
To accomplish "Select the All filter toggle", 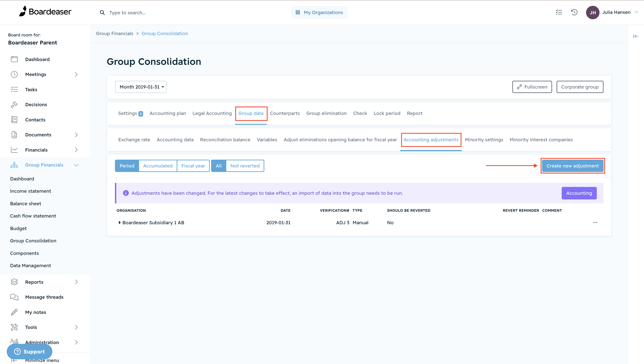I will pyautogui.click(x=218, y=166).
